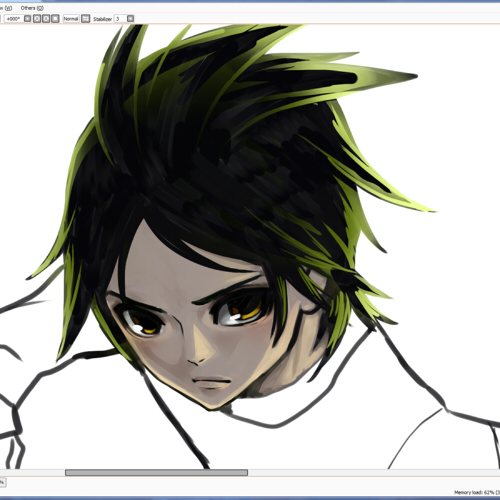Rotate the canvas view counterclockwise
This screenshot has height=500, width=500.
[37, 19]
